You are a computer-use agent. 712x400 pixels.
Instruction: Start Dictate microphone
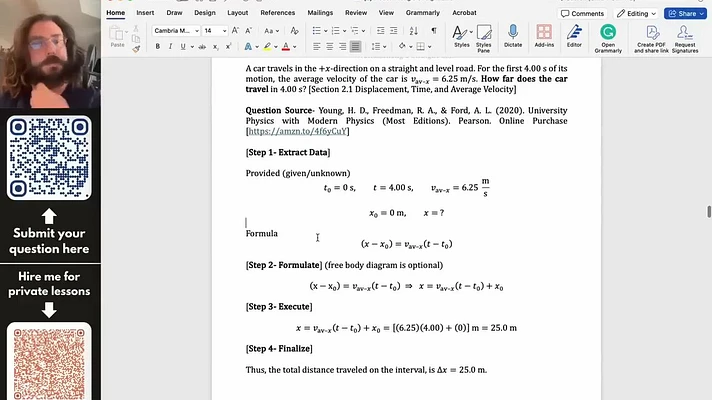513,36
